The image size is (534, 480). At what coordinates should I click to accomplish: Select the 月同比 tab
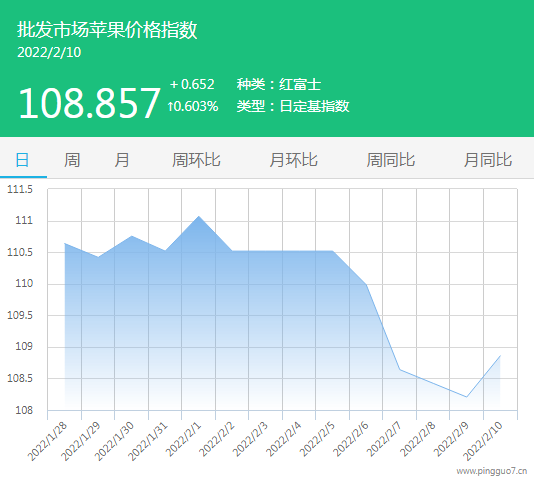point(488,160)
